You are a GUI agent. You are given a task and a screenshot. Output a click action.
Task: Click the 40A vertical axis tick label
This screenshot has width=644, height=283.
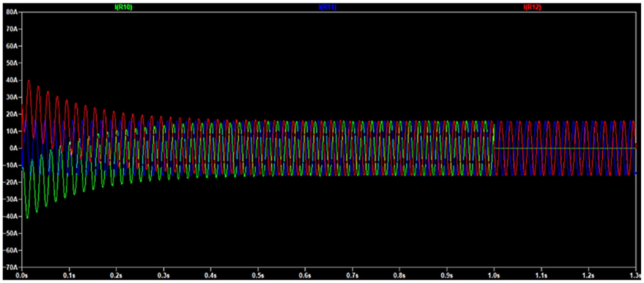click(12, 80)
